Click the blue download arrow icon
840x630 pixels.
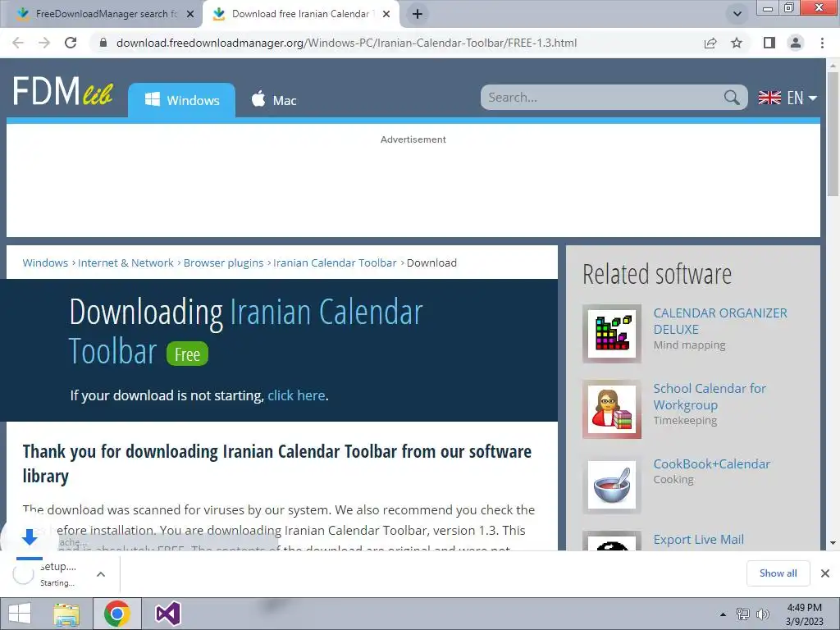pyautogui.click(x=30, y=536)
